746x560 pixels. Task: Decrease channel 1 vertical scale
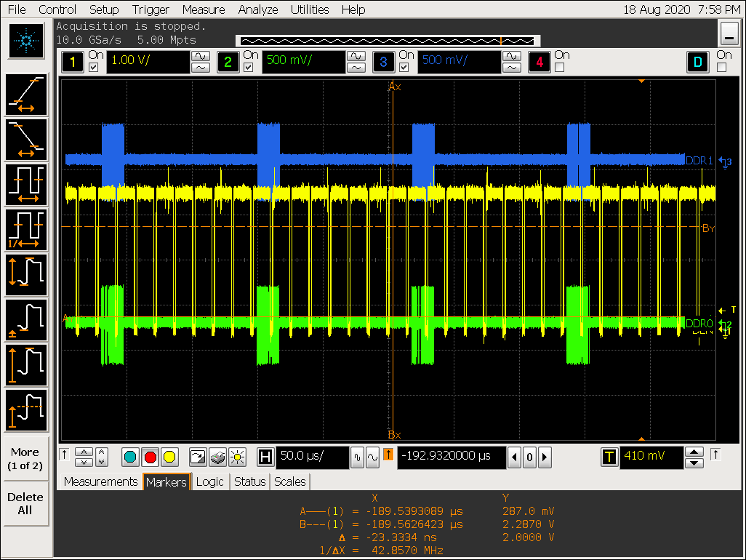[201, 68]
